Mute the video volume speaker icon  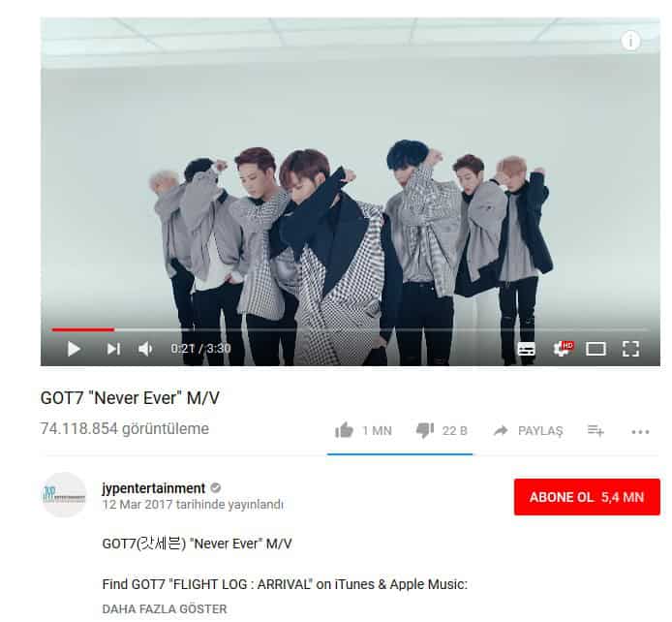145,349
